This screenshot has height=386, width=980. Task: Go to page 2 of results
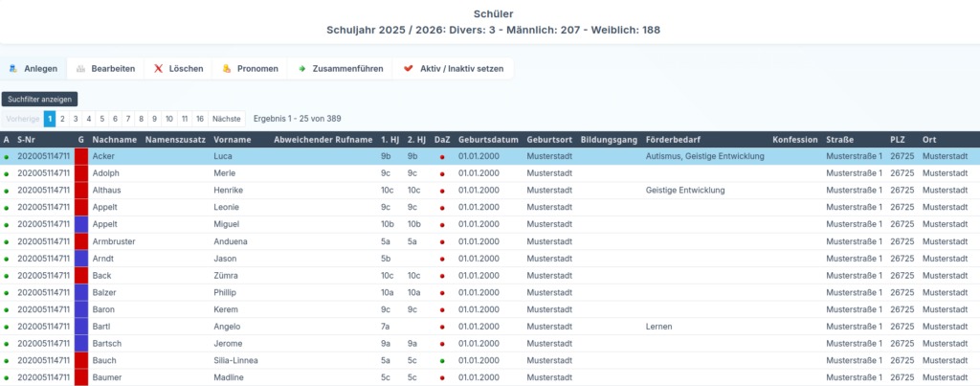coord(62,119)
